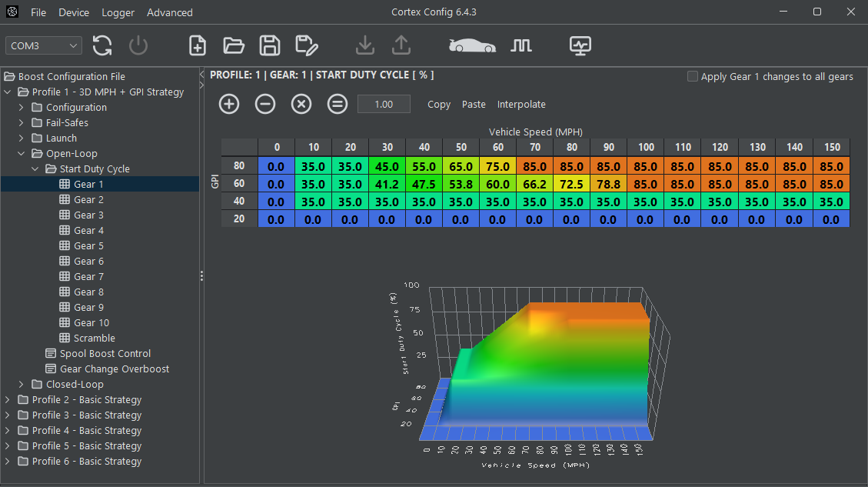Collapse Profile 1 tree node
This screenshot has width=868, height=487.
click(8, 92)
